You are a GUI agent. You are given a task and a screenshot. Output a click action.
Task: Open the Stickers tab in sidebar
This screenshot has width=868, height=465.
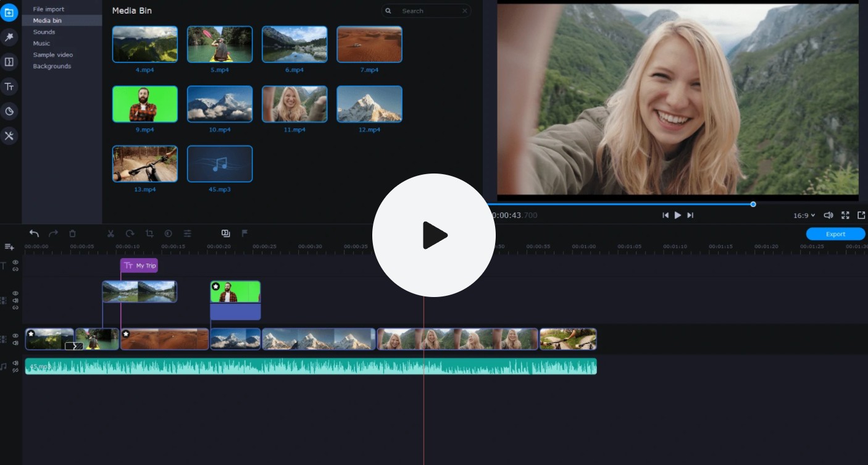click(9, 111)
